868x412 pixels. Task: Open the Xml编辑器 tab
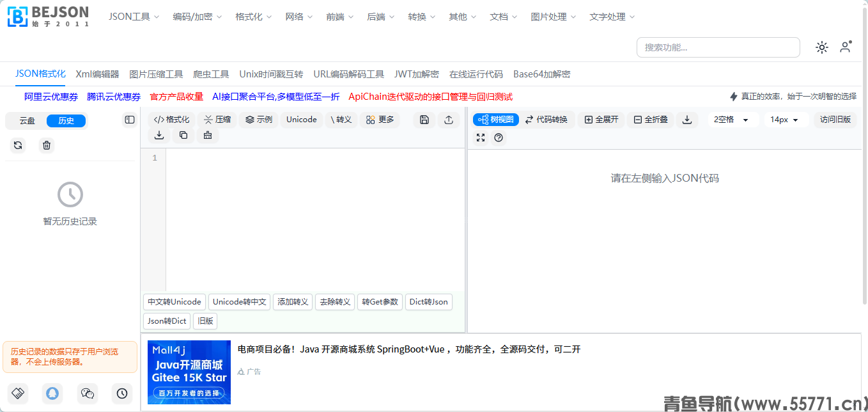coord(97,74)
